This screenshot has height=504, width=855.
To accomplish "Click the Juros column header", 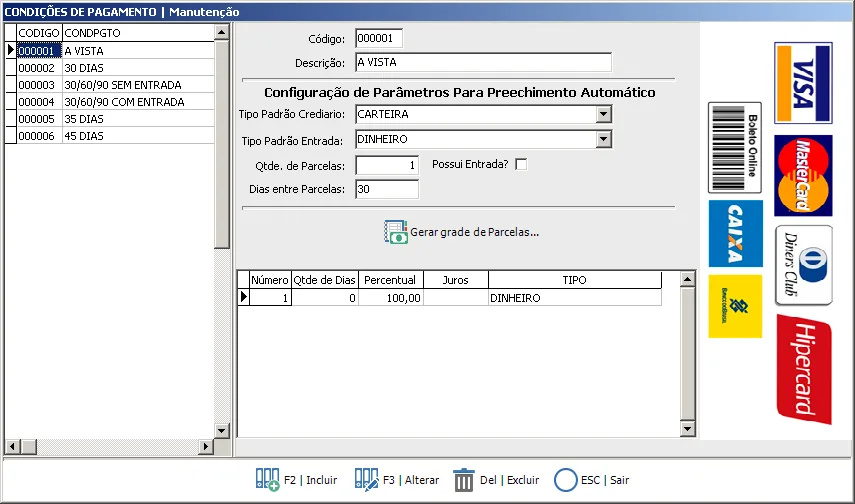I will (x=455, y=280).
